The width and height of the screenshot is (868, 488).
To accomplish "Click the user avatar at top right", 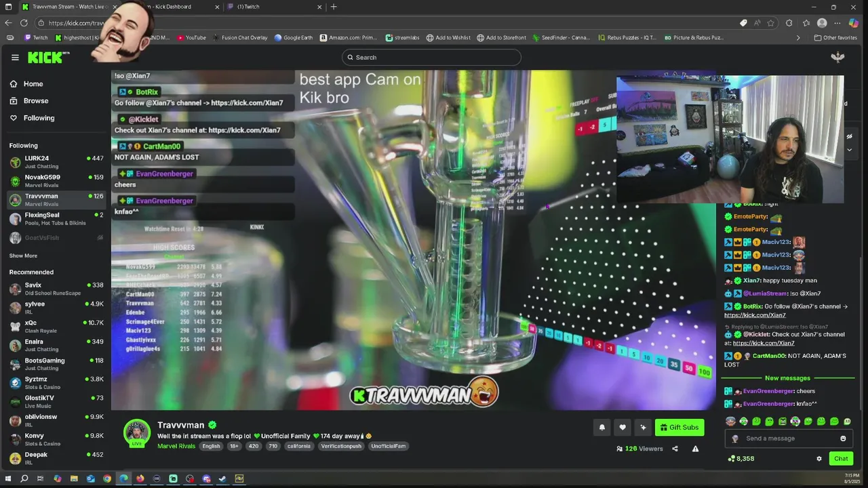I will [837, 58].
